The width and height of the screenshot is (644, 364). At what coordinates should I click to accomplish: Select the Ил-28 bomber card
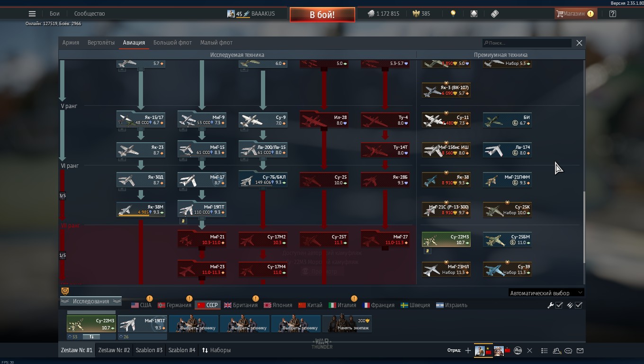pos(324,120)
